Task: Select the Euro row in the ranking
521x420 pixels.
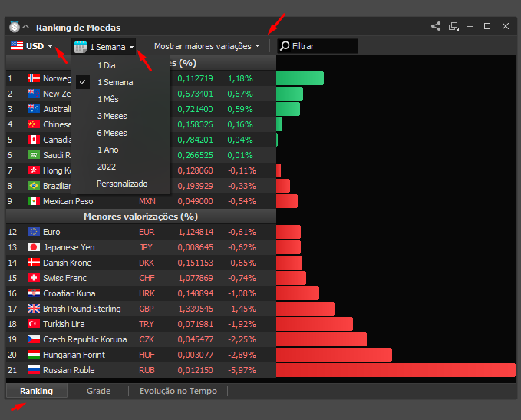Action: point(141,232)
